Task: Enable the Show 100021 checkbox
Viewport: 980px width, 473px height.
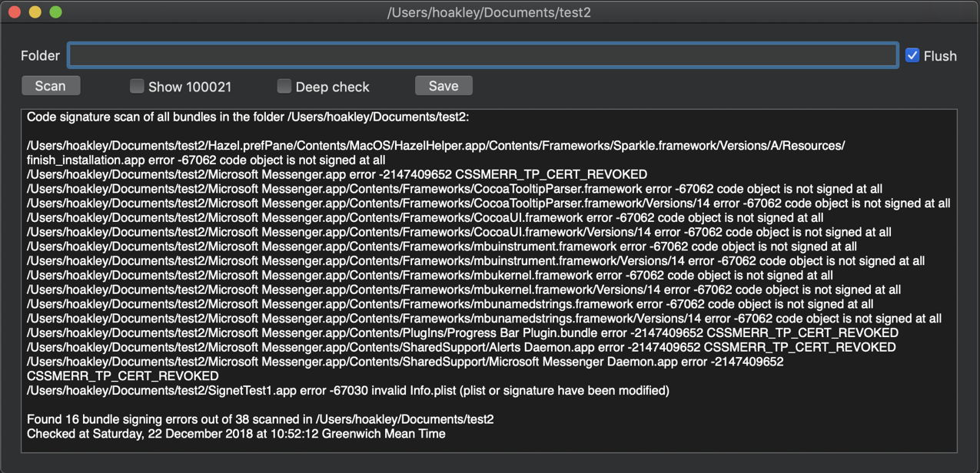Action: [137, 86]
